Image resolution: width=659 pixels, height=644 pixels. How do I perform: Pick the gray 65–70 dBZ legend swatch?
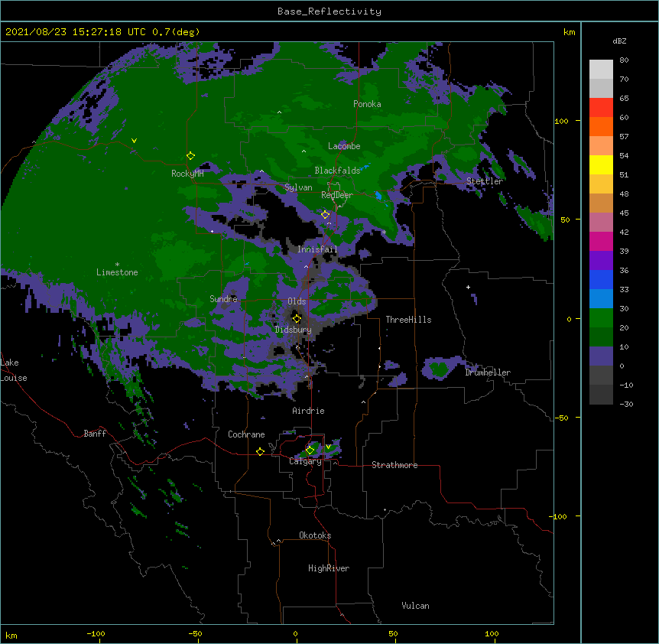tap(601, 88)
